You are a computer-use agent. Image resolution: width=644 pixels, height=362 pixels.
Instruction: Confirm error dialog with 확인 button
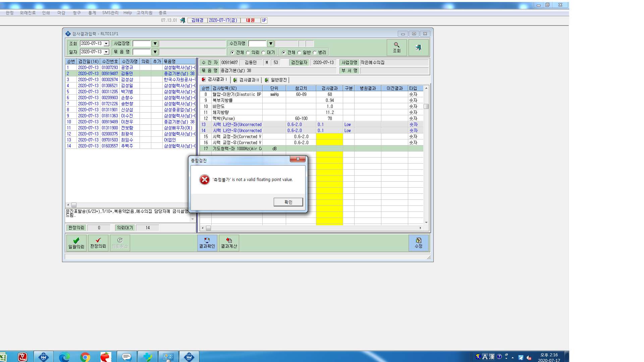[x=288, y=202]
